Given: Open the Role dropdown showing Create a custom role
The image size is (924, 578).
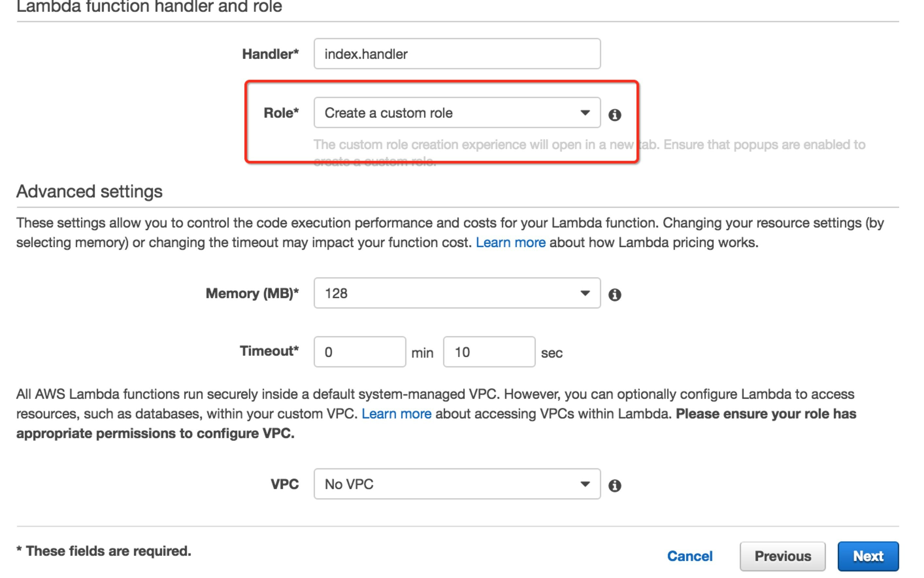Looking at the screenshot, I should pyautogui.click(x=457, y=112).
